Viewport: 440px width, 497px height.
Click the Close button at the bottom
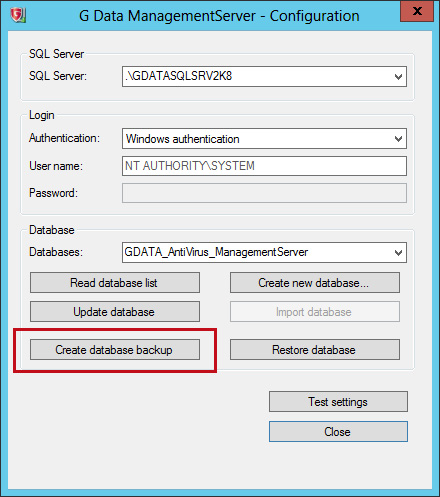tap(338, 432)
